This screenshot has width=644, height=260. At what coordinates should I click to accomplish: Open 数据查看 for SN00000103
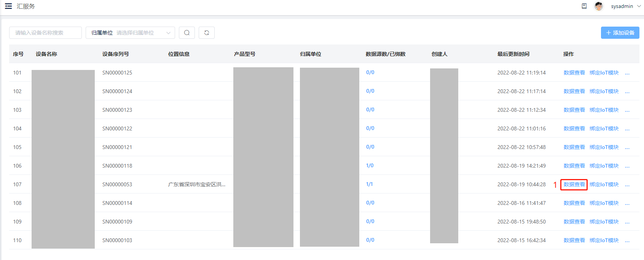click(x=574, y=240)
